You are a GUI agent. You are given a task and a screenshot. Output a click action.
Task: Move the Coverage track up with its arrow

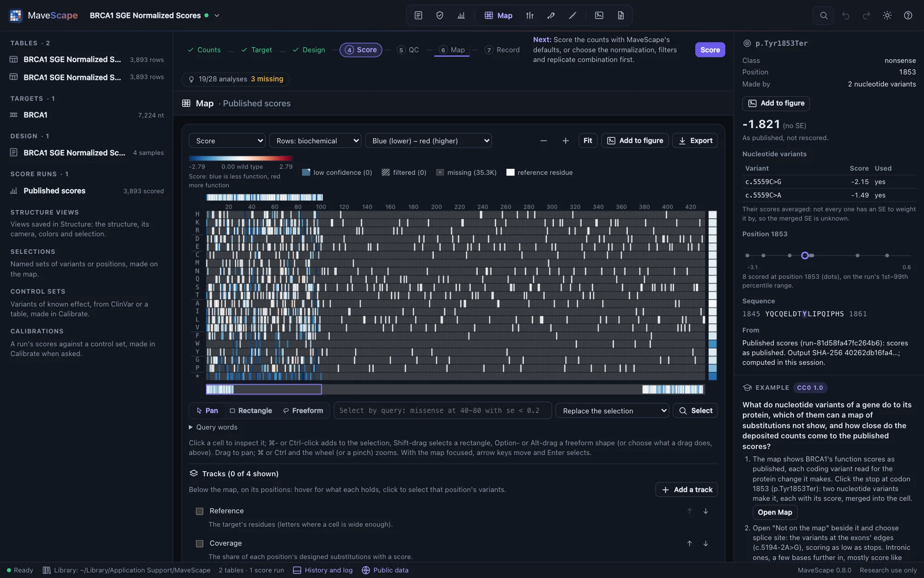pyautogui.click(x=689, y=543)
